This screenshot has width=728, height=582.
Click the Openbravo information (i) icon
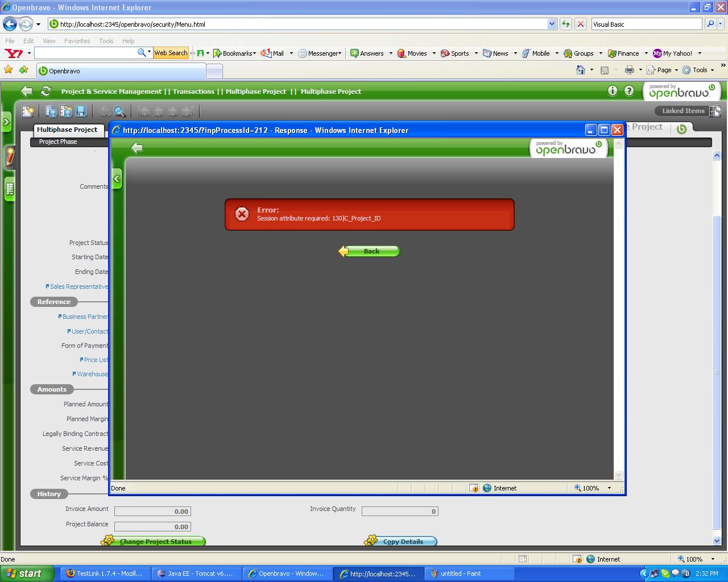click(613, 91)
